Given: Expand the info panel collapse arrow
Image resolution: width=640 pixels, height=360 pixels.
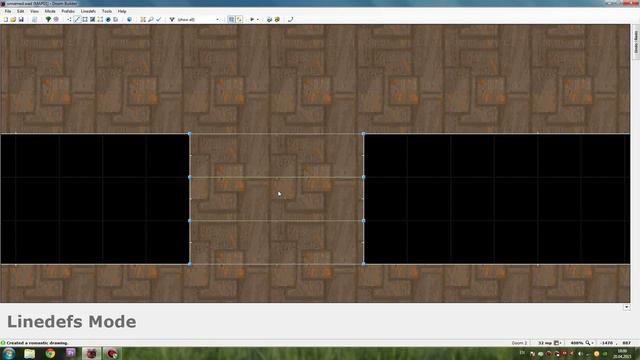Looking at the screenshot, I should [x=627, y=307].
